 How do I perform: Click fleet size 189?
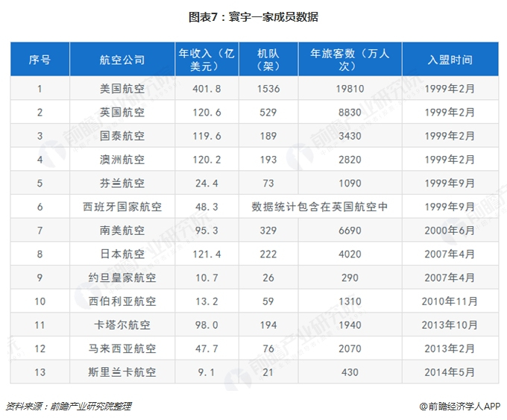[268, 136]
